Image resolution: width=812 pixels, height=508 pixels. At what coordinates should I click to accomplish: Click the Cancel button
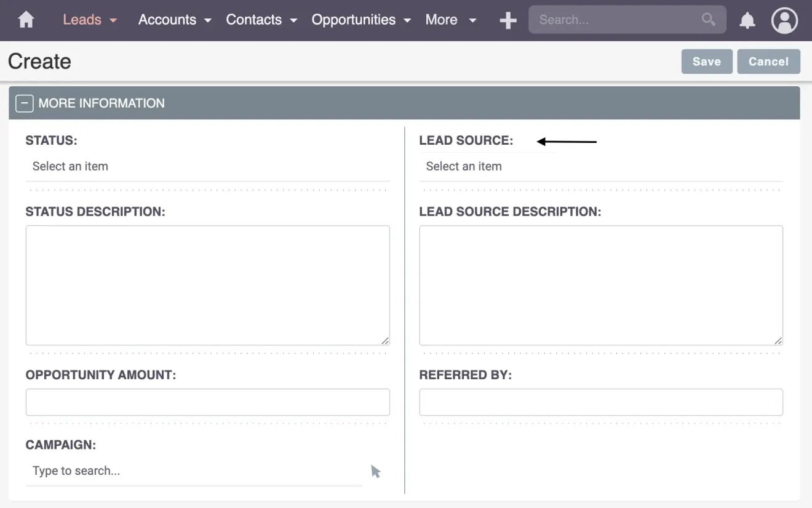(x=768, y=61)
